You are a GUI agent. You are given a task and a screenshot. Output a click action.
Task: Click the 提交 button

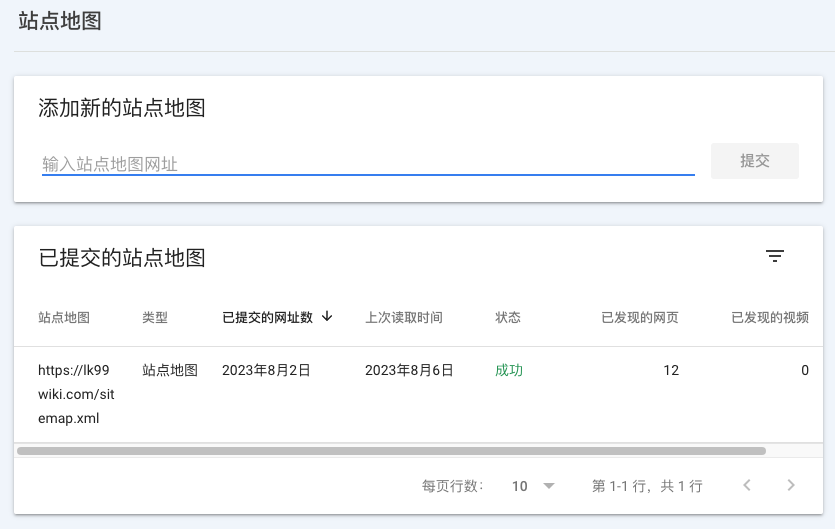[754, 161]
